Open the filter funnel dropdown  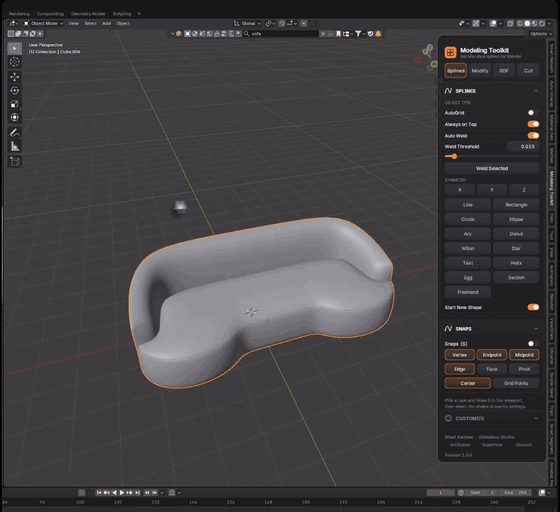[360, 34]
